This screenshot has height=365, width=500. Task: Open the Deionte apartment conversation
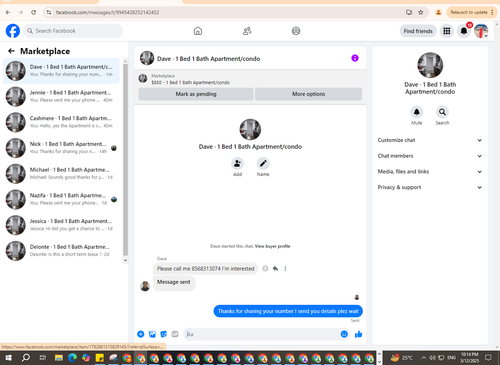point(61,250)
